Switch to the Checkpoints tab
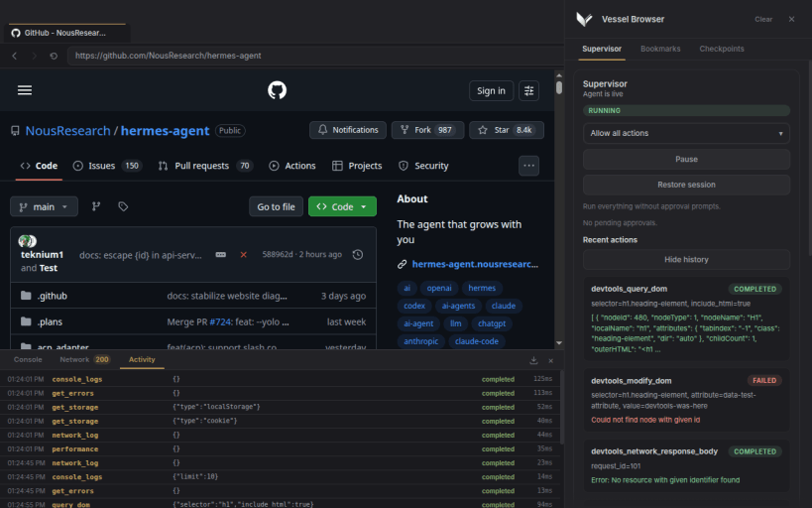This screenshot has height=508, width=812. click(722, 49)
